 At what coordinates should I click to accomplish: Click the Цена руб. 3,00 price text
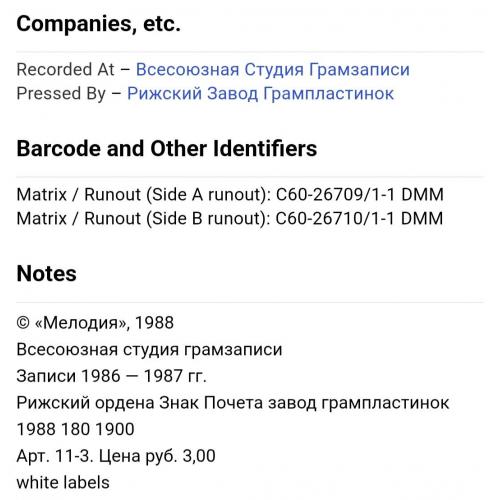click(x=157, y=456)
